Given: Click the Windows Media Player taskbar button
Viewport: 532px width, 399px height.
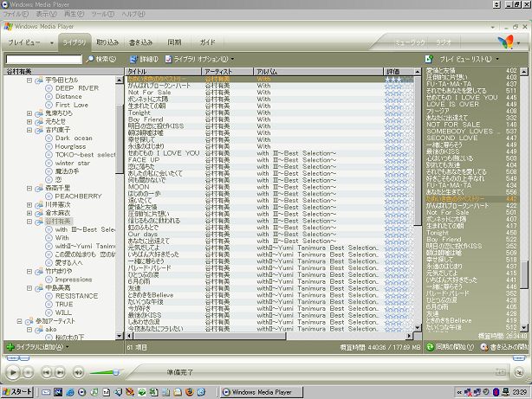Looking at the screenshot, I should coord(262,392).
